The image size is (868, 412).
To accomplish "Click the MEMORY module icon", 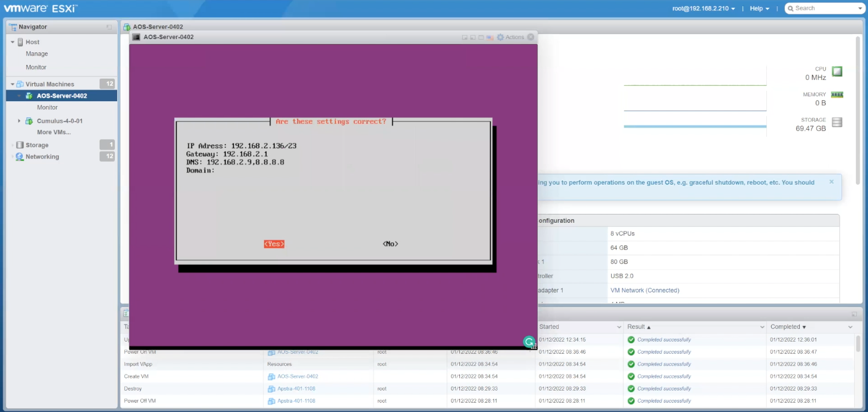I will click(837, 95).
